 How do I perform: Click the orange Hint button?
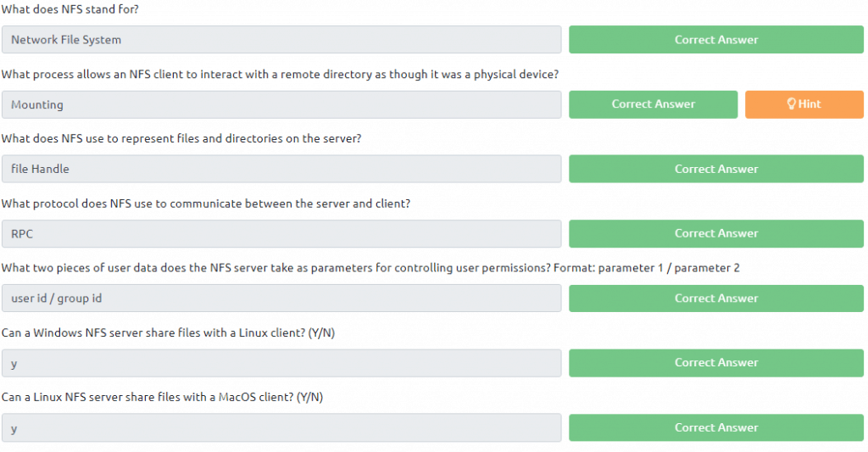point(804,104)
